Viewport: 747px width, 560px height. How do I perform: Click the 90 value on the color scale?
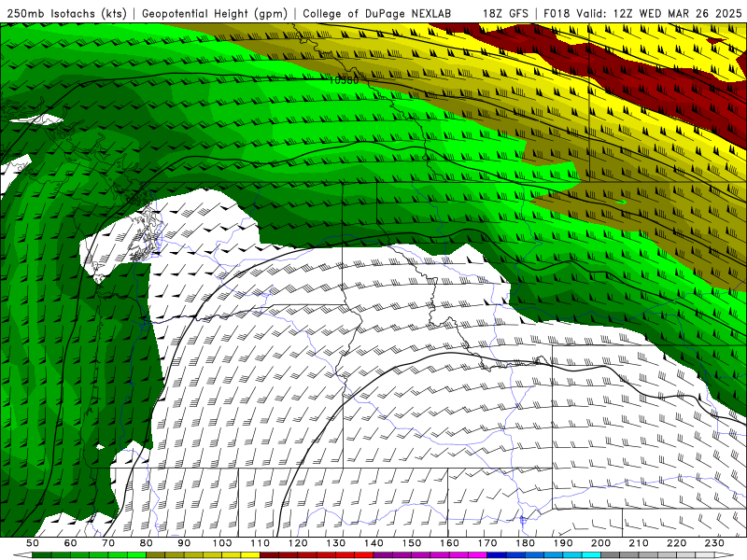click(184, 543)
